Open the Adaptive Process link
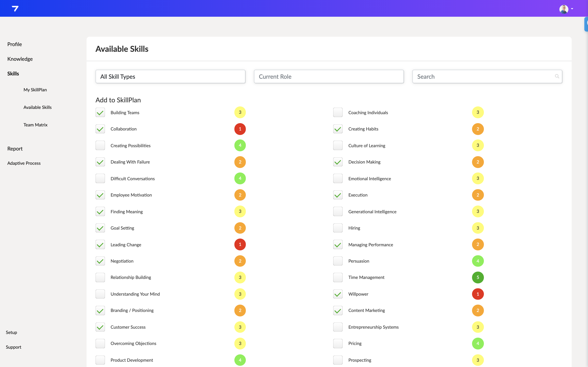The height and width of the screenshot is (367, 588). pos(24,163)
